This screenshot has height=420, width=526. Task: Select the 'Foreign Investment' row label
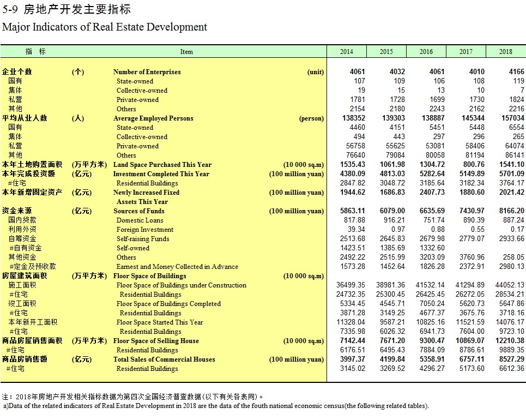coord(145,230)
